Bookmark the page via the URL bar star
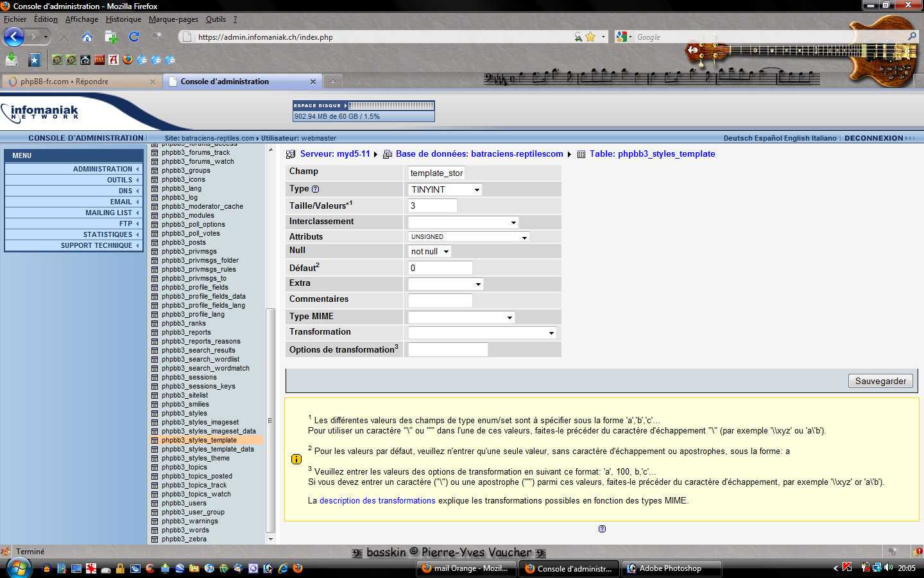Screen dimensions: 924x578 590,37
